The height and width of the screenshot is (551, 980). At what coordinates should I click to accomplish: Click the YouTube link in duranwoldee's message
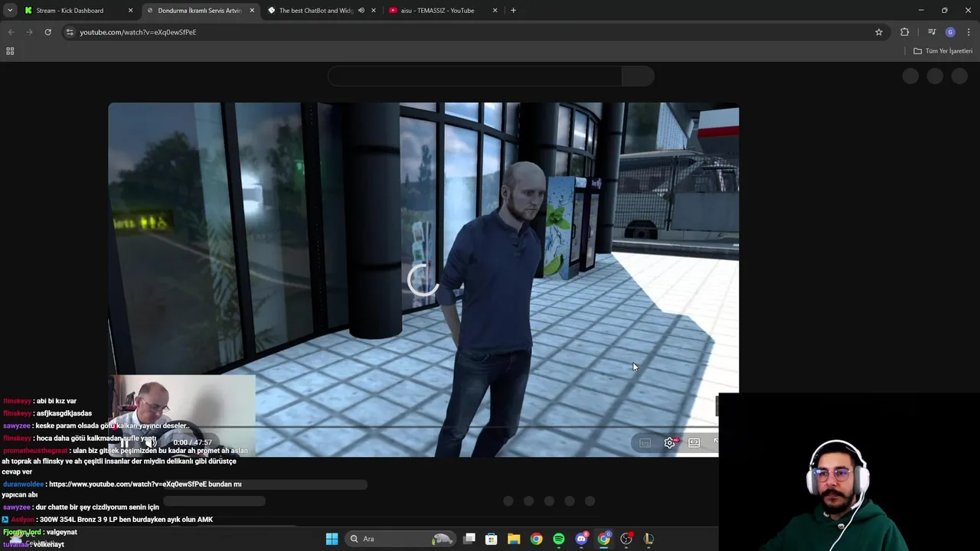pyautogui.click(x=128, y=484)
